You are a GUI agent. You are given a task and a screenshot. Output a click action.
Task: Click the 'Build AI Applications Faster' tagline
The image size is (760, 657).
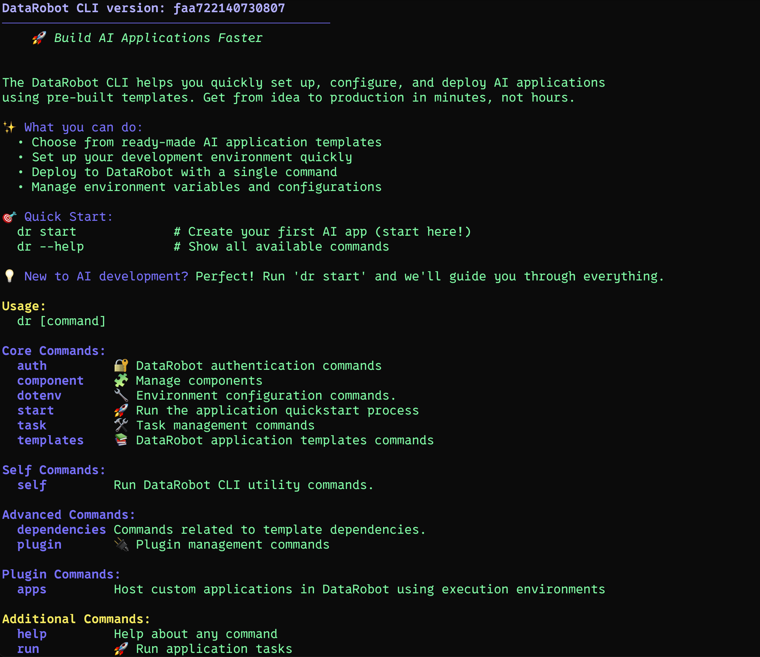[158, 38]
